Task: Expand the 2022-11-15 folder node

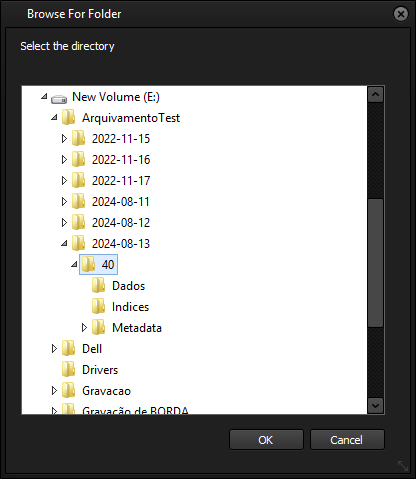Action: click(64, 139)
